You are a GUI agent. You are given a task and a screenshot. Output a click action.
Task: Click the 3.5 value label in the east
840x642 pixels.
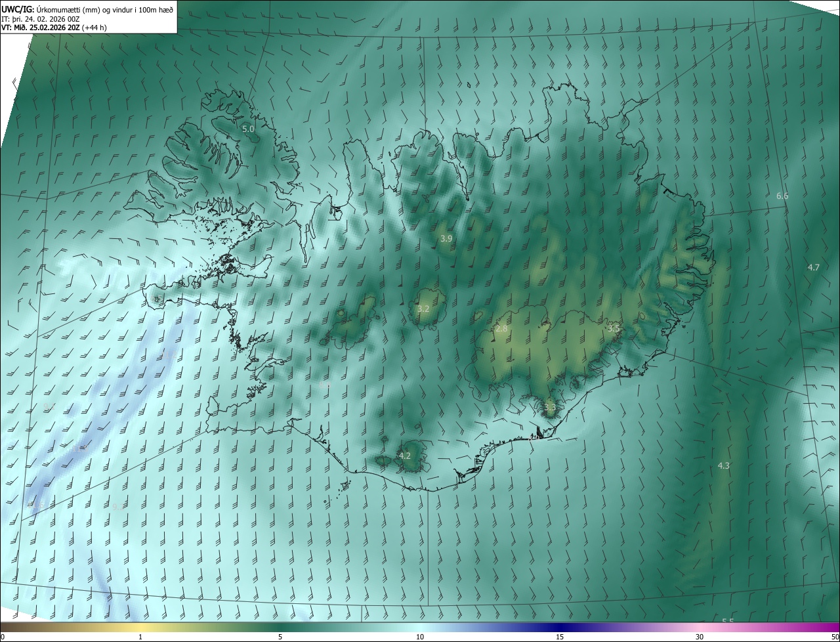point(614,328)
